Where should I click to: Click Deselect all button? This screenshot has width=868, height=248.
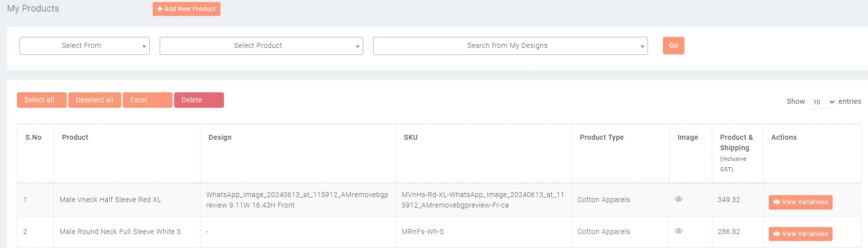point(94,100)
